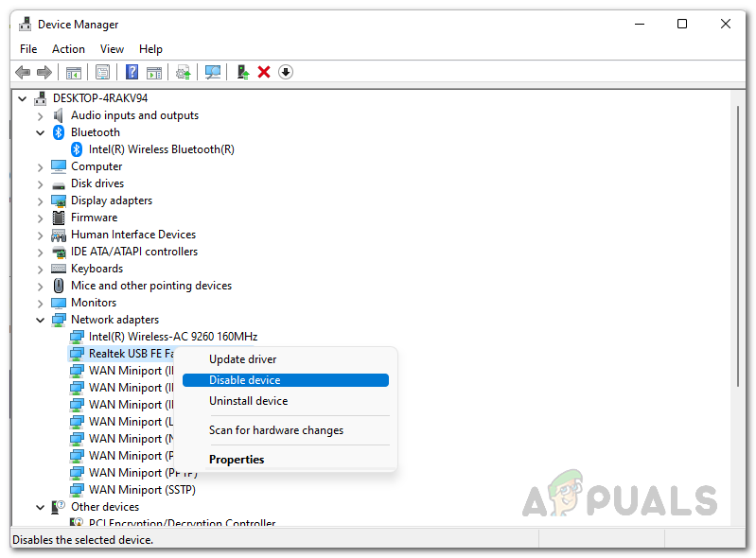756x558 pixels.
Task: Select the WAN Miniport (SSTP) entry
Action: coord(142,490)
